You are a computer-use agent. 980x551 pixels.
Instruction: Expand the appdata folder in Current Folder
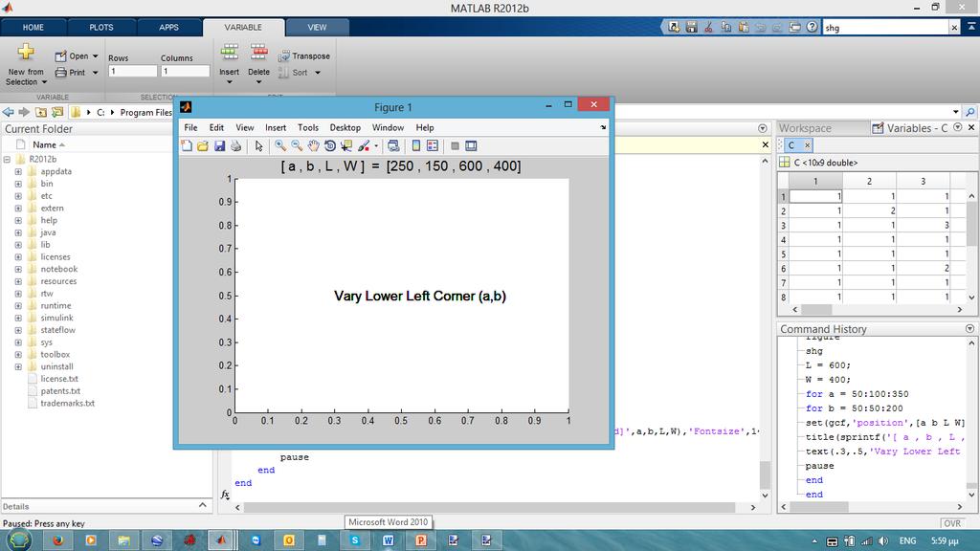tap(18, 171)
